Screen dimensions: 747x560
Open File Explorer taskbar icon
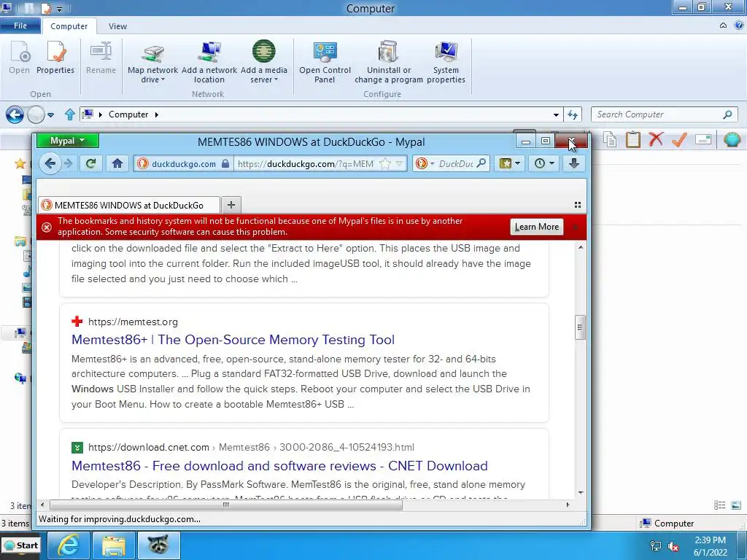pos(113,545)
